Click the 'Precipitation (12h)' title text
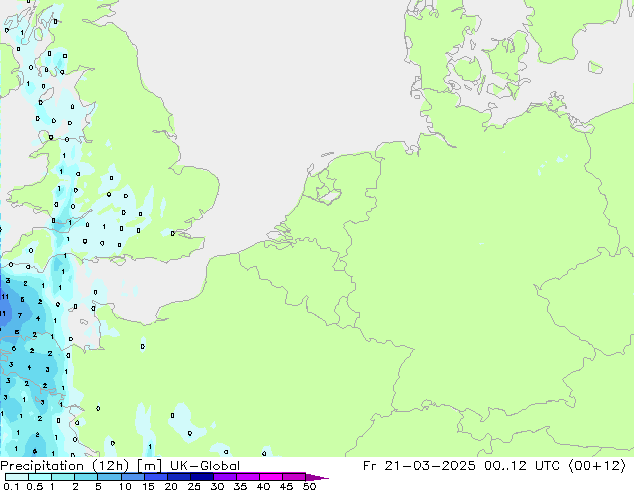Image resolution: width=634 pixels, height=490 pixels. 65,466
